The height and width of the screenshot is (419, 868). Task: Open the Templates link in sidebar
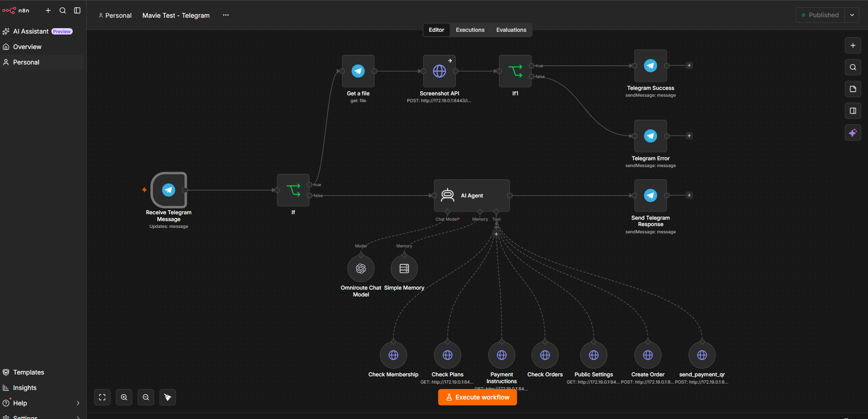click(28, 372)
